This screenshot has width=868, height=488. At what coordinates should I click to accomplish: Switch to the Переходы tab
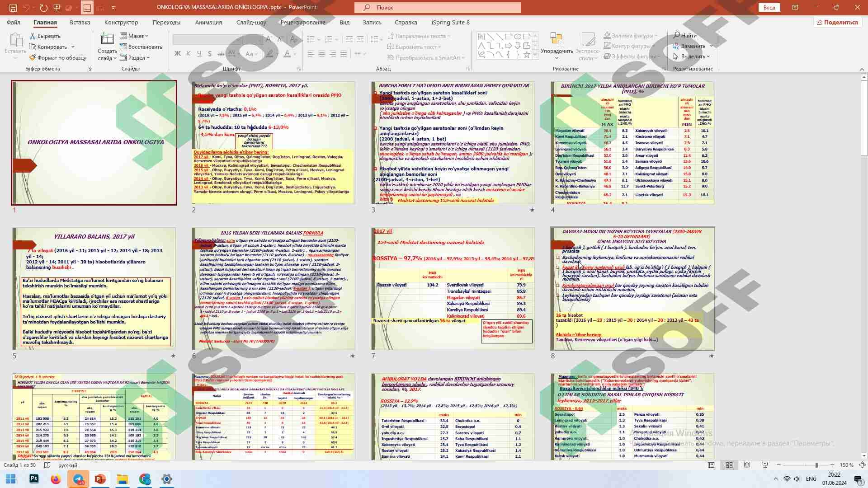[x=166, y=22]
